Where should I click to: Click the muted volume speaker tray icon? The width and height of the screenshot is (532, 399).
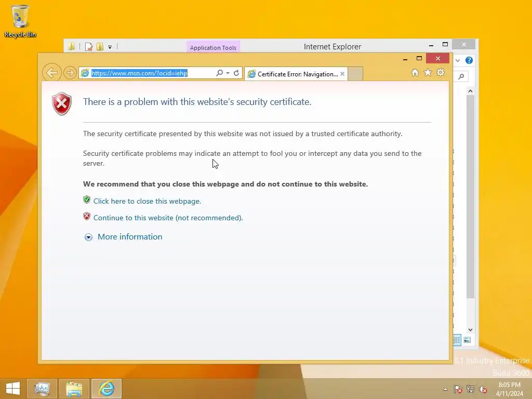[483, 389]
